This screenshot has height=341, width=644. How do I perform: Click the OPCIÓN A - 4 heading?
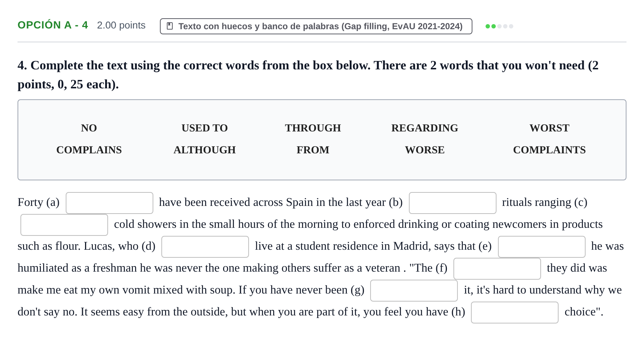coord(53,25)
